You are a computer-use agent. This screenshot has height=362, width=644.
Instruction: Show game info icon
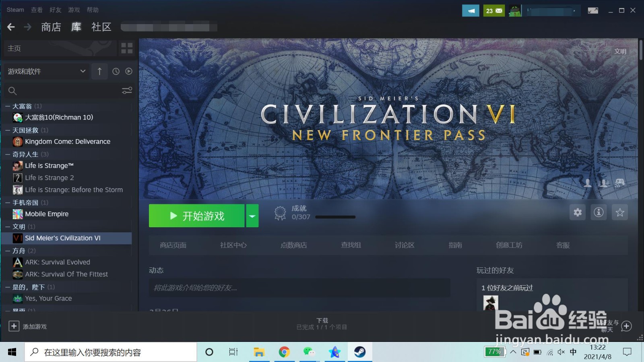(599, 212)
